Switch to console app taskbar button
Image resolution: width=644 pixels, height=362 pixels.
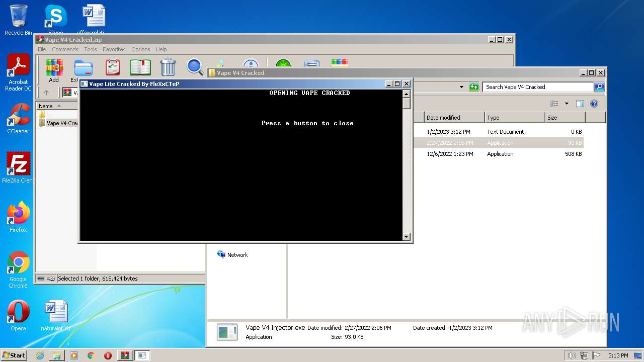pos(142,355)
